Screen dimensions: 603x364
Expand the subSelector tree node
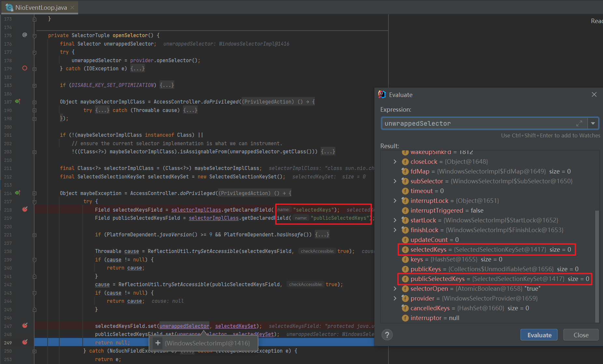tap(395, 181)
